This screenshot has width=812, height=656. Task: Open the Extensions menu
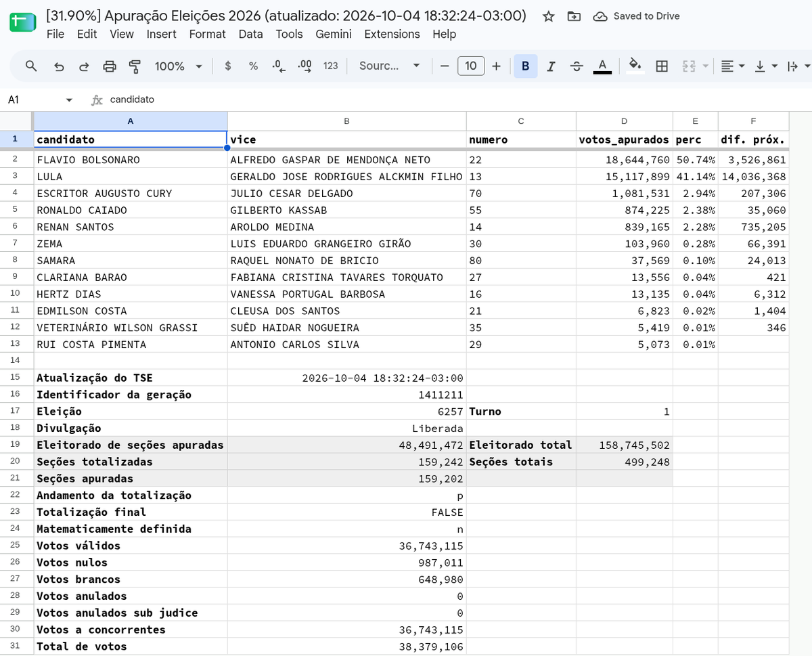pos(392,34)
